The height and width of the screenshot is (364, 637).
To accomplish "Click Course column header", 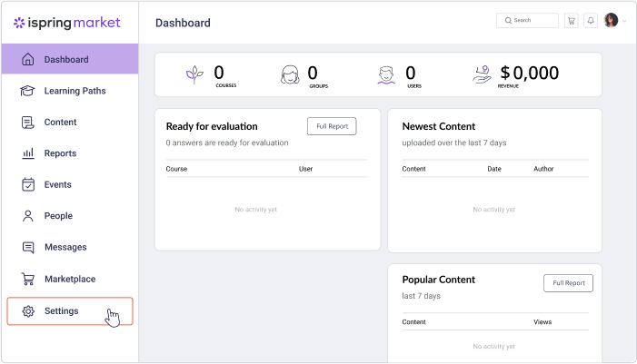I will click(176, 169).
